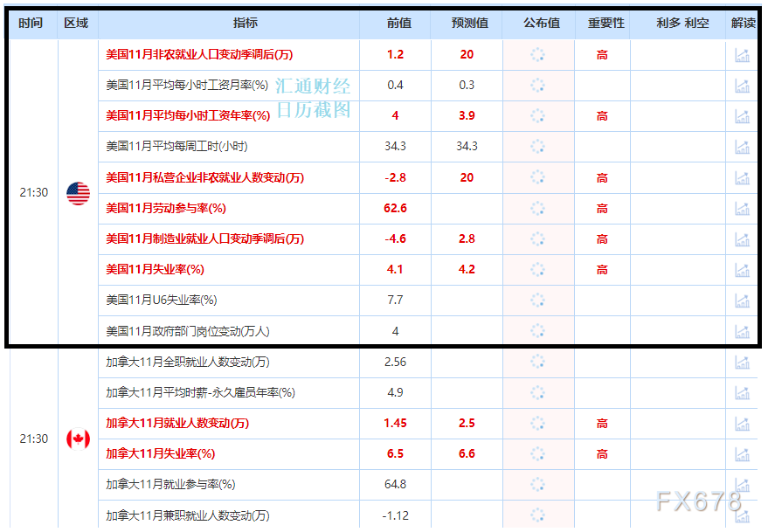Open the chart icon for 美国11月非农就业人口变动
This screenshot has height=532, width=768.
coord(742,54)
